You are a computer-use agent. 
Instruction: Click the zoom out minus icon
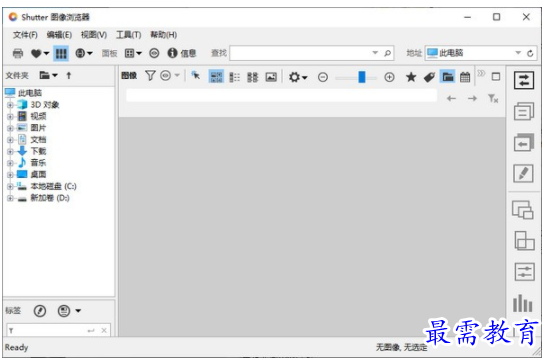(x=323, y=77)
